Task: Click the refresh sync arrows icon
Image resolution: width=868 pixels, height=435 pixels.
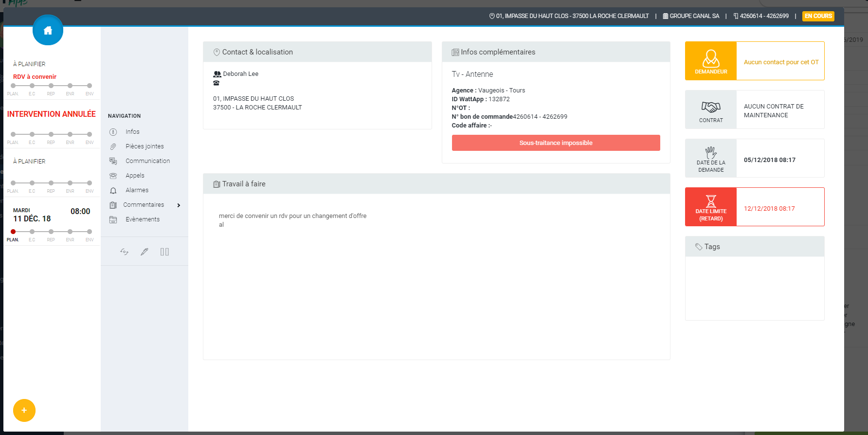Action: [x=125, y=252]
